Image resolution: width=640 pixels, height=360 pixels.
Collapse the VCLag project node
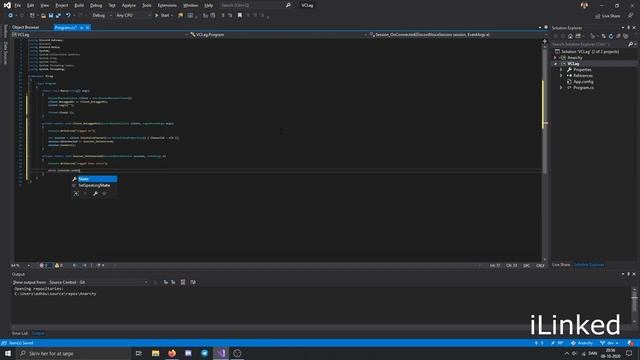pos(555,64)
